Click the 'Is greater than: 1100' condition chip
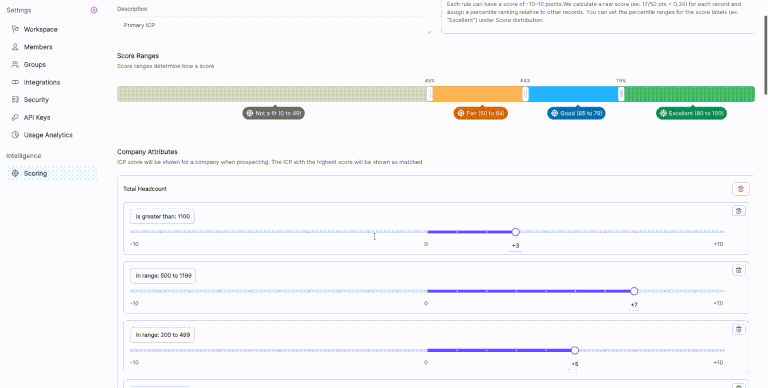Viewport: 768px width, 388px height. (x=163, y=217)
